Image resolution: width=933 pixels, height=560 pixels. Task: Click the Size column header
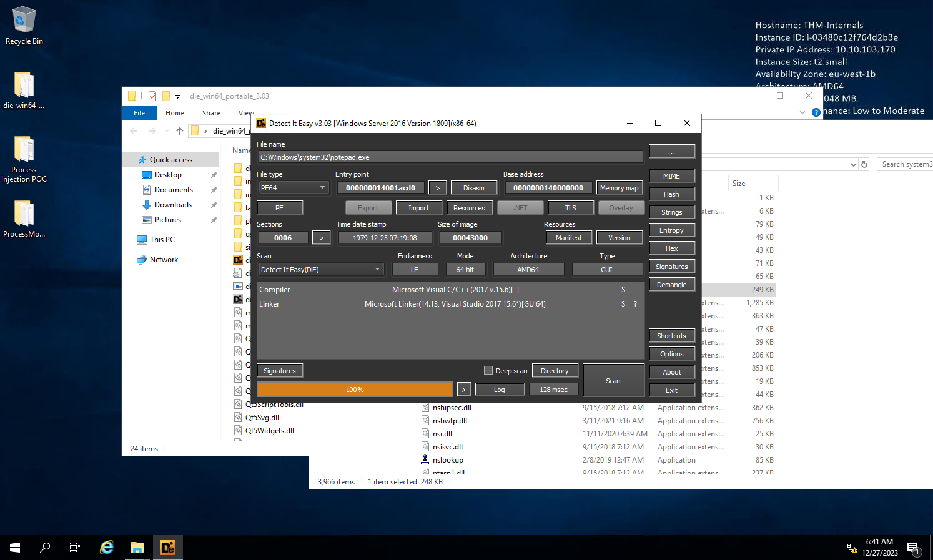click(x=753, y=184)
